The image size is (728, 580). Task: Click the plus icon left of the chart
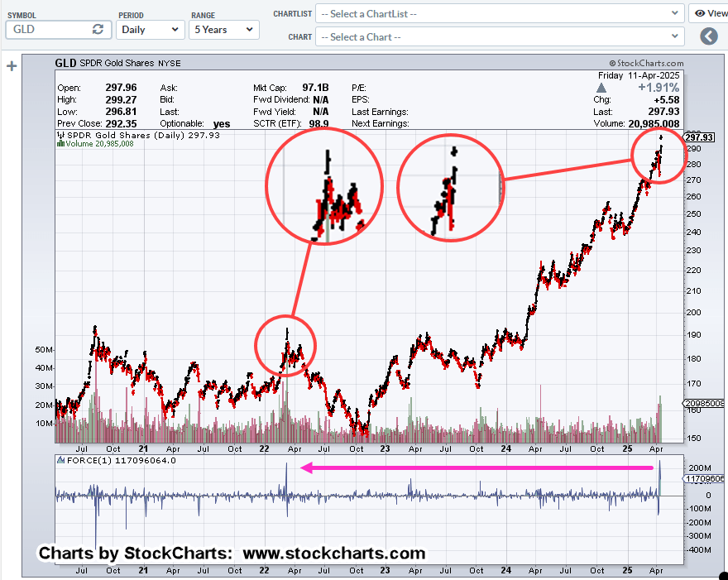[x=12, y=66]
